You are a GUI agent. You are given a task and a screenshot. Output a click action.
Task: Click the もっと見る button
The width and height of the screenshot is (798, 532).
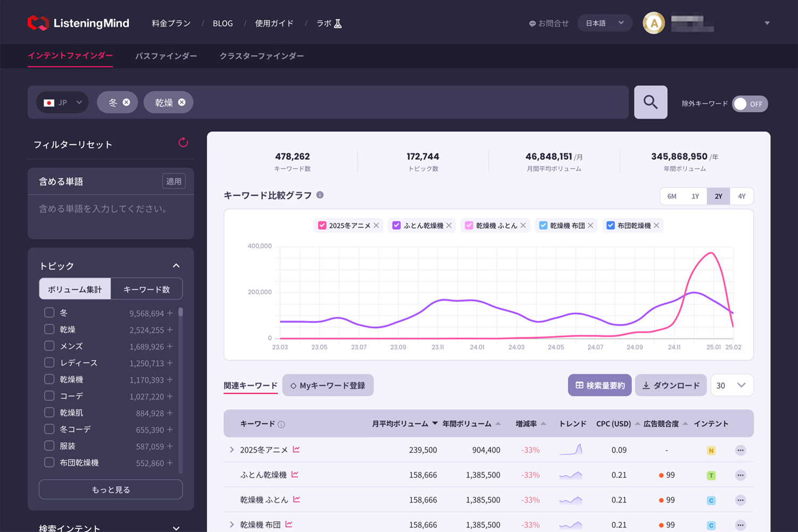pyautogui.click(x=111, y=489)
